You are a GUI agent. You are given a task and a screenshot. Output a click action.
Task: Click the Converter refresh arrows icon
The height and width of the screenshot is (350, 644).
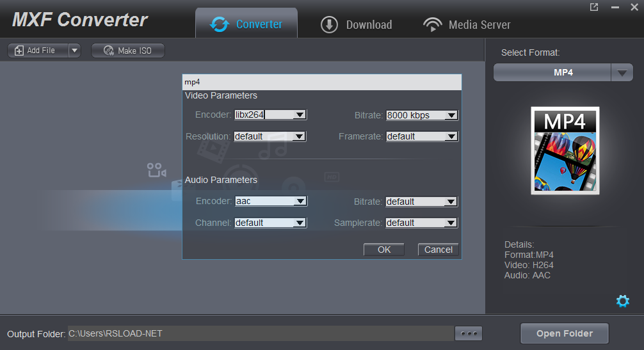220,24
